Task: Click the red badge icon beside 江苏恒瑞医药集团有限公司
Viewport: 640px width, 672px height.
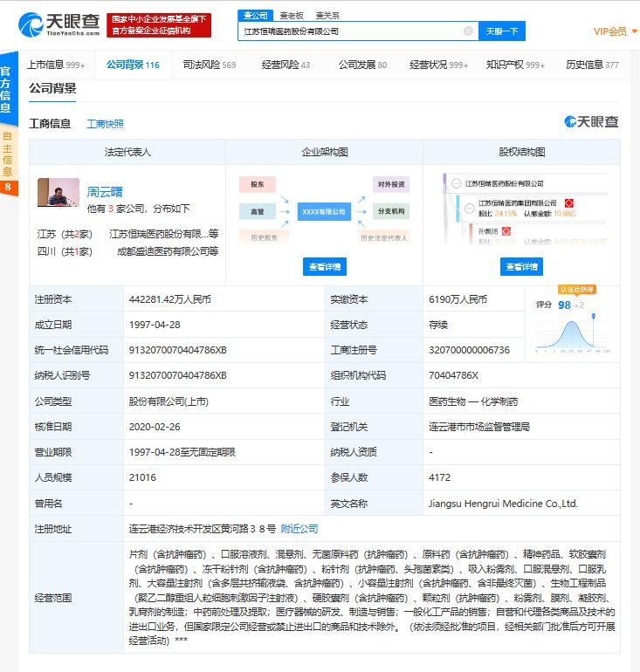Action: point(569,203)
